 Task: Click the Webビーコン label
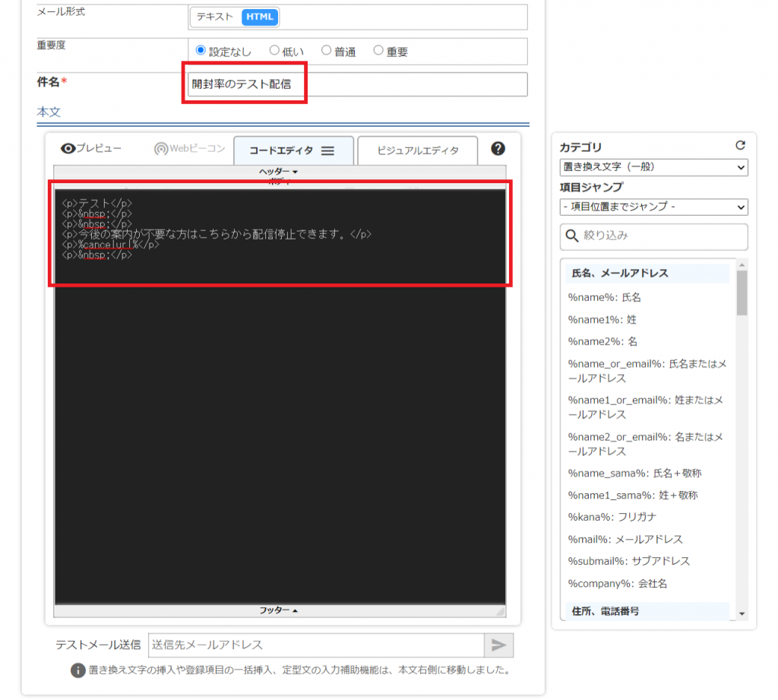click(x=198, y=148)
